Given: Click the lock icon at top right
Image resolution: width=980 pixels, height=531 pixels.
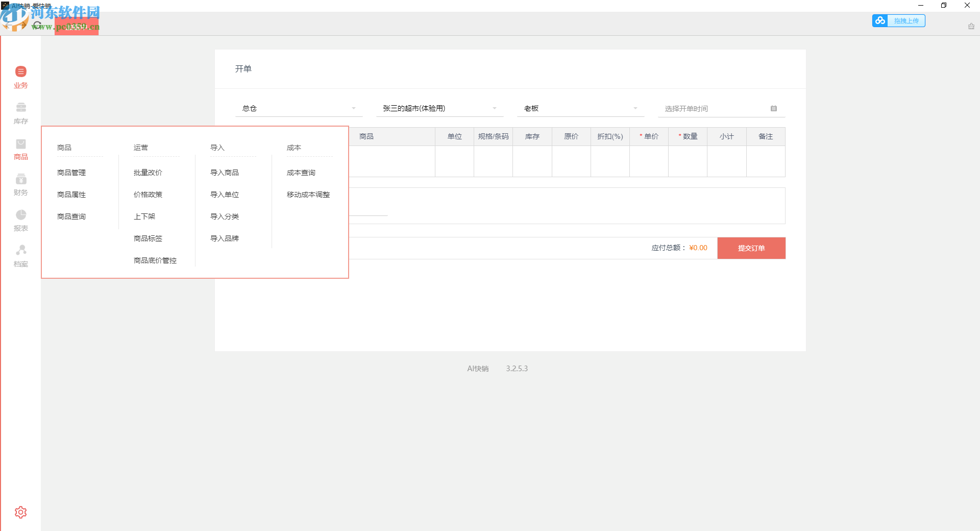Looking at the screenshot, I should tap(971, 26).
